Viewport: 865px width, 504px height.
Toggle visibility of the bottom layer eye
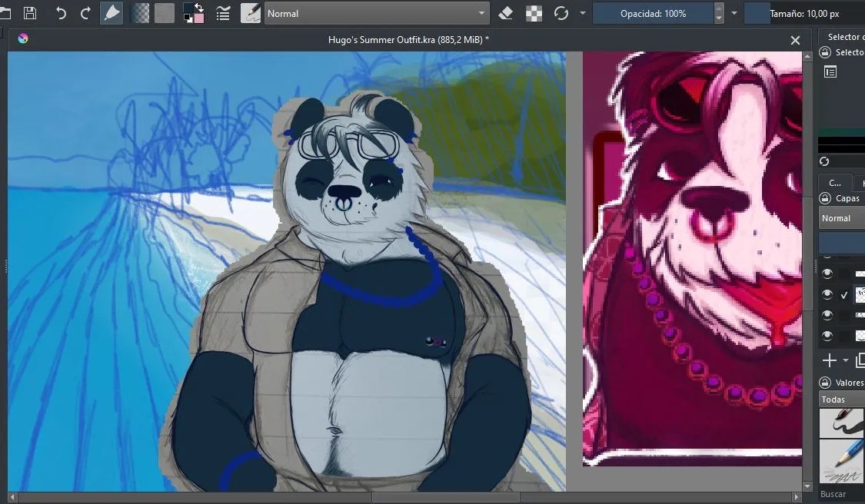click(827, 335)
